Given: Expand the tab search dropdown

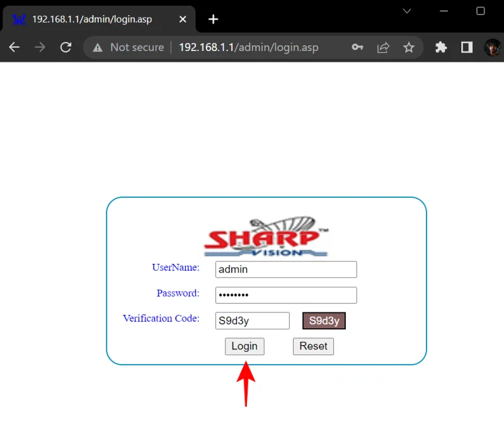Looking at the screenshot, I should click(407, 11).
